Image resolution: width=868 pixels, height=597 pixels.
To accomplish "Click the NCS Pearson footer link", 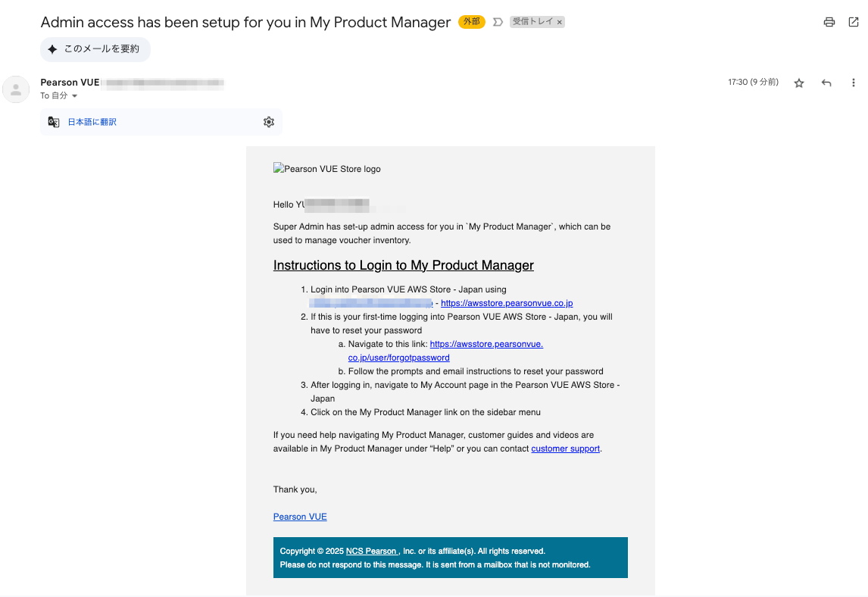I will 371,551.
